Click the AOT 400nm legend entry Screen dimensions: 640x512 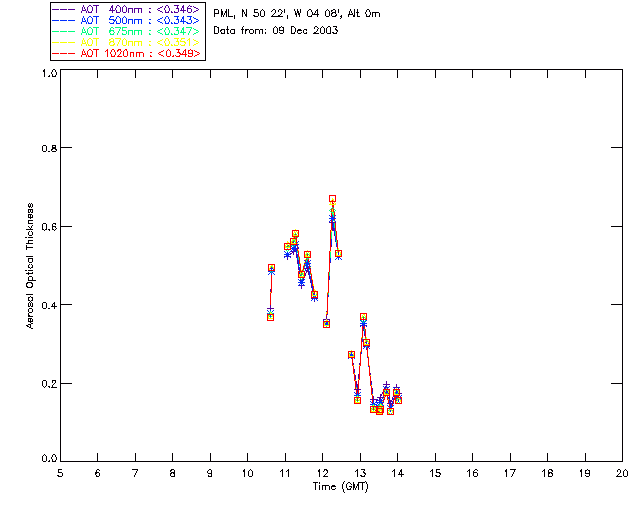pyautogui.click(x=126, y=9)
